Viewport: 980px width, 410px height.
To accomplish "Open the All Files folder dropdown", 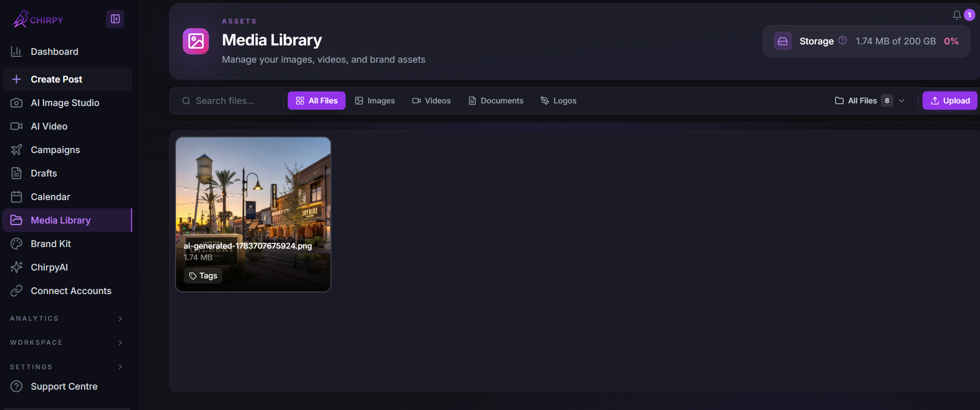I will coord(870,101).
